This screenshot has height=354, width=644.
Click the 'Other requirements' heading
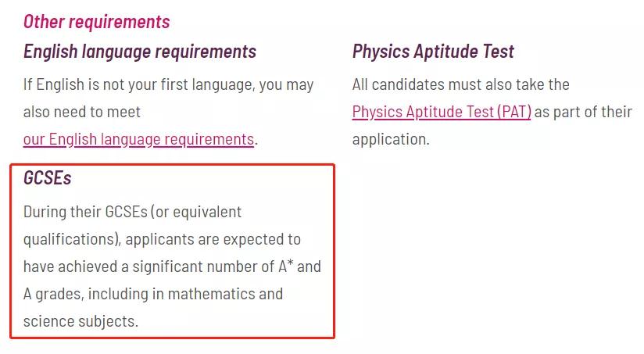pyautogui.click(x=96, y=22)
